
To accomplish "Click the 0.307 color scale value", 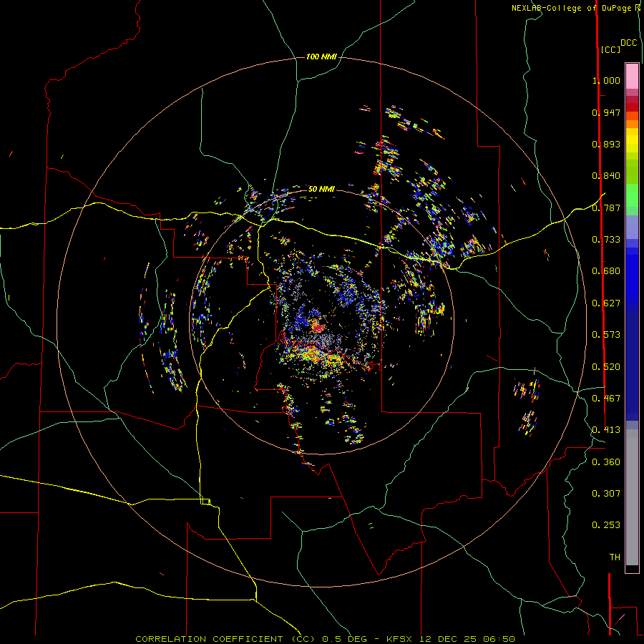I will (606, 494).
